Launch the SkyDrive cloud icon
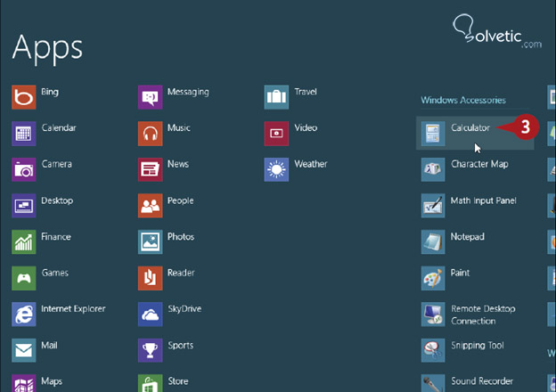 pyautogui.click(x=151, y=314)
